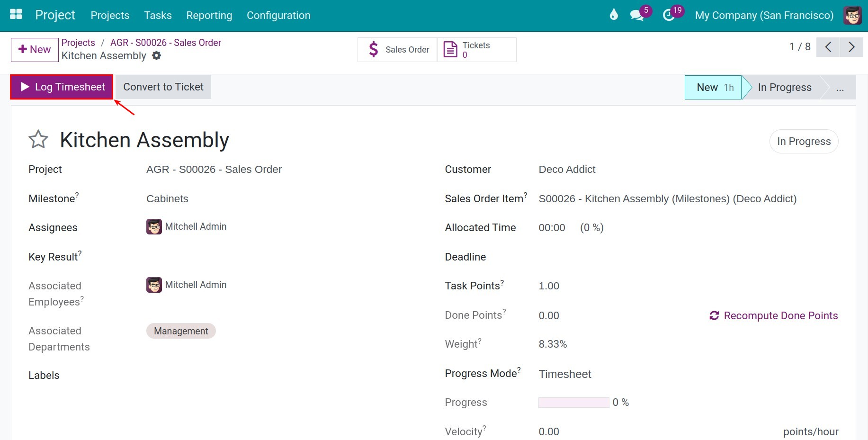Open AGR - S00026 - Sales Order breadcrumb
The height and width of the screenshot is (440, 868).
point(166,43)
